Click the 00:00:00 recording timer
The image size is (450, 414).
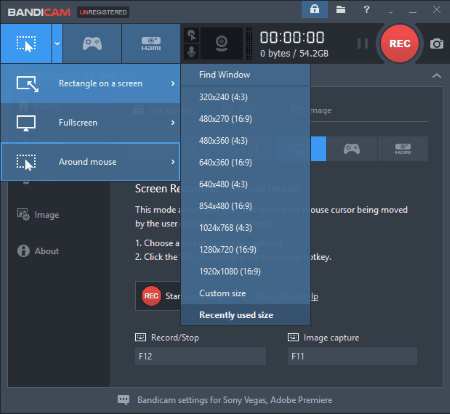[x=292, y=37]
